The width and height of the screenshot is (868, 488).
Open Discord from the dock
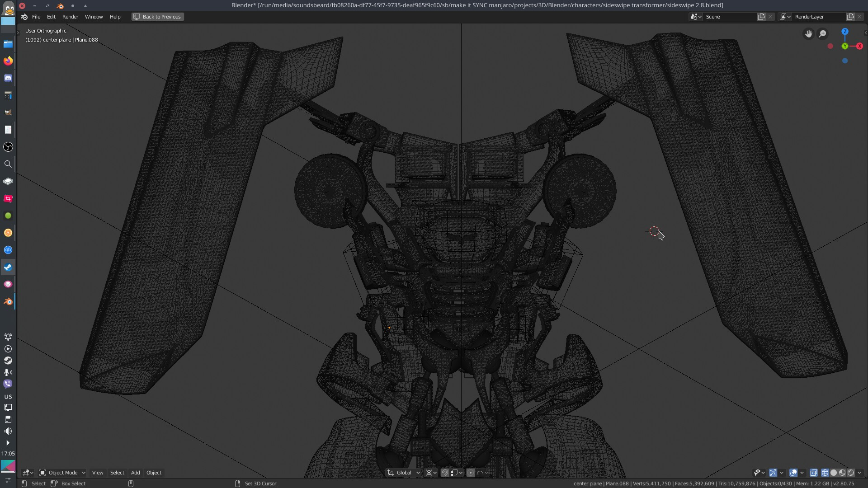(8, 78)
